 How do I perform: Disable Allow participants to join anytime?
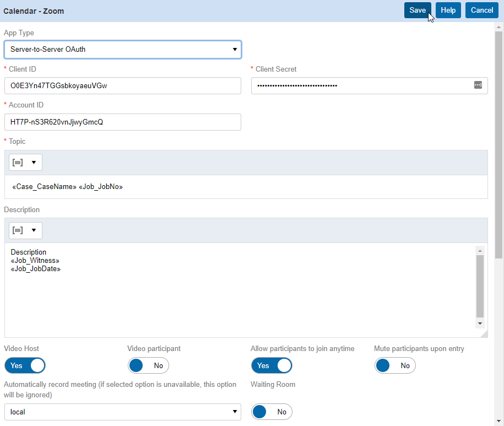coord(272,365)
